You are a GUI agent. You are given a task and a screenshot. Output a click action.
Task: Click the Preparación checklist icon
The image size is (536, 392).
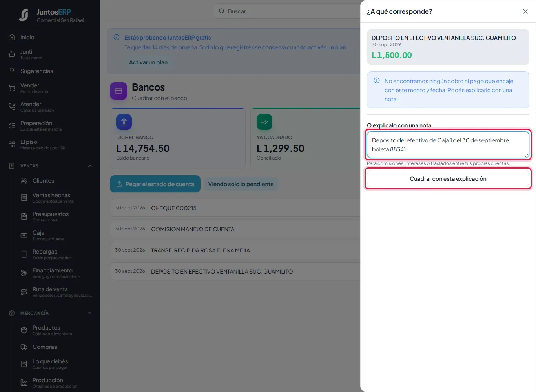[12, 126]
